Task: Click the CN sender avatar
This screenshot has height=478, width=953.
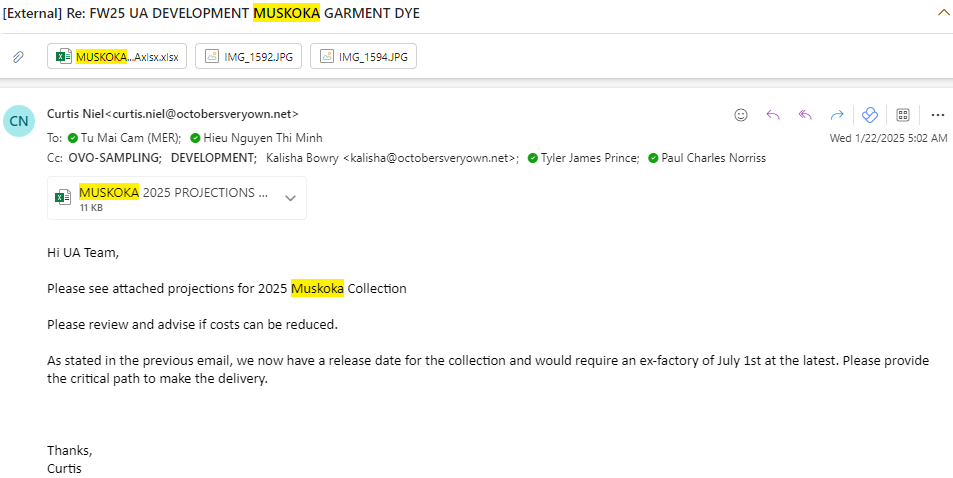Action: [x=19, y=120]
